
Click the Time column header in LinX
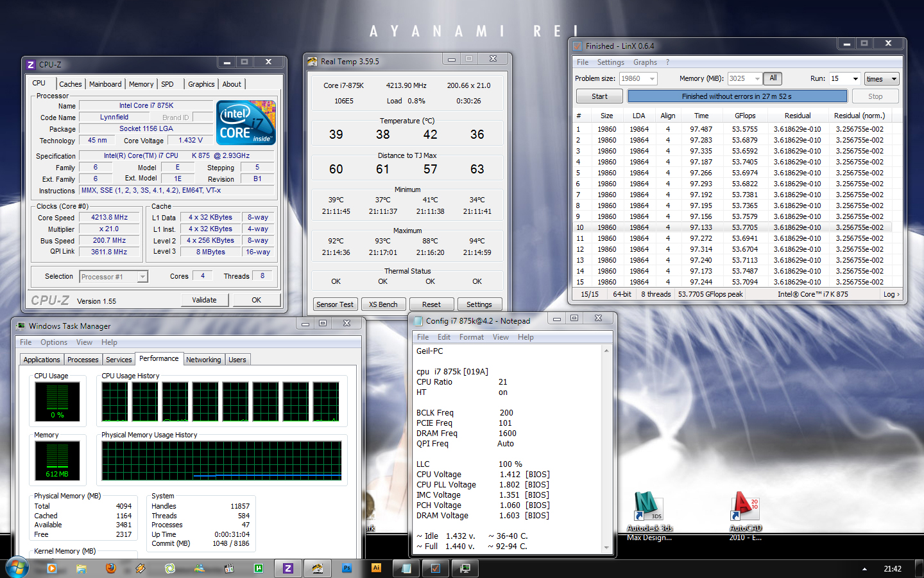click(701, 116)
